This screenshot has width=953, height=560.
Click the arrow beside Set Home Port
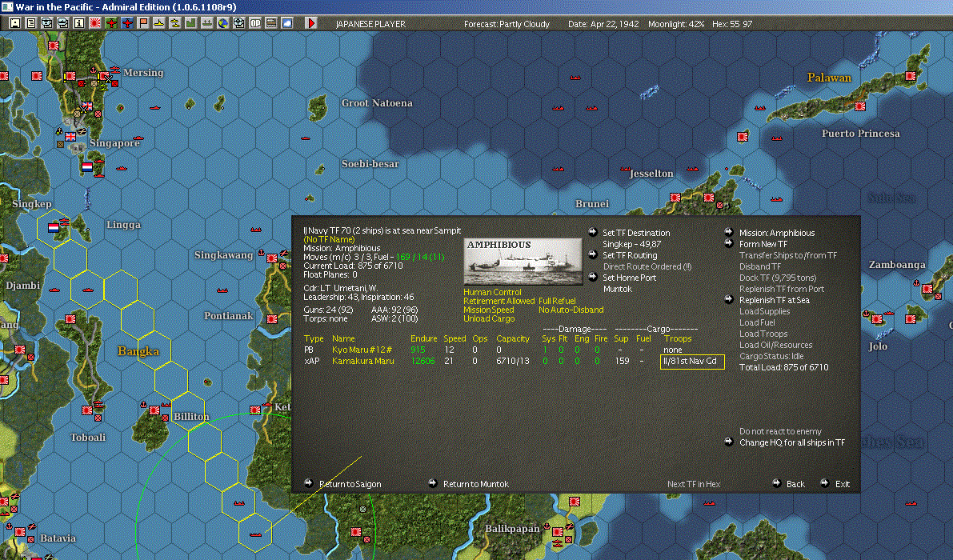pyautogui.click(x=593, y=277)
